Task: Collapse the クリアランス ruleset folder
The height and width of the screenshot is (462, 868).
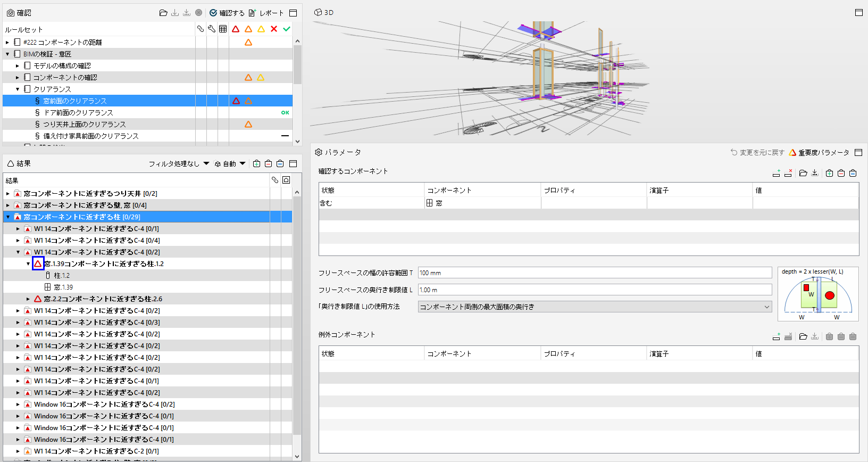Action: [x=18, y=89]
